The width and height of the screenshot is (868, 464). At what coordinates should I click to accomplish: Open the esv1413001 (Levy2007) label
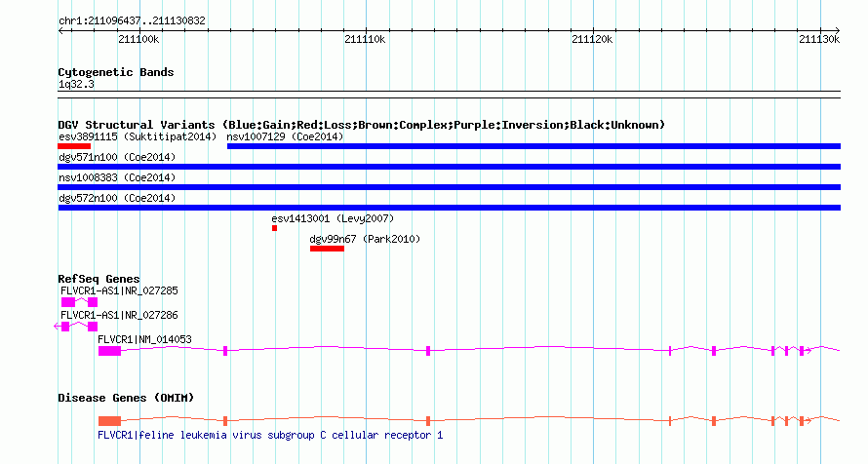[333, 218]
